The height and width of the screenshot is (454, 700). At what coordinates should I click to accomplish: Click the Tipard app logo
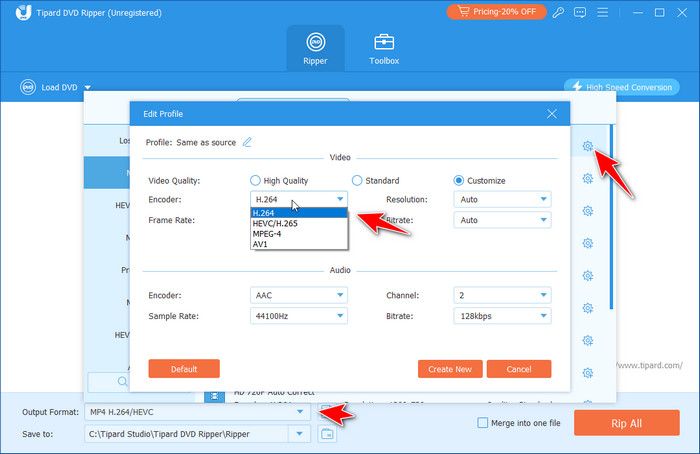point(23,12)
